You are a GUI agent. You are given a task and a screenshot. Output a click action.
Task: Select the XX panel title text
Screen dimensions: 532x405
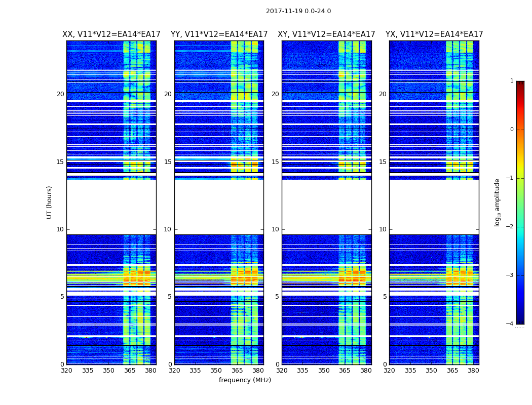(x=111, y=34)
